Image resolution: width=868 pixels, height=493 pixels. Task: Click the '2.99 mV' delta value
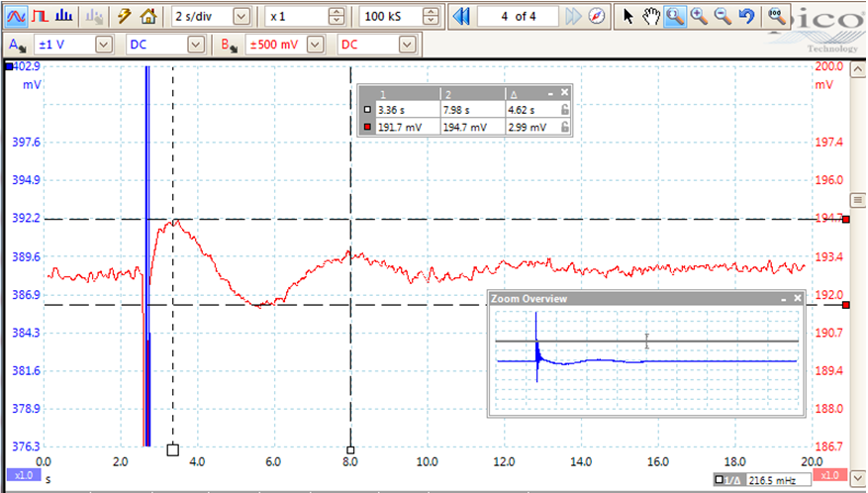point(527,127)
